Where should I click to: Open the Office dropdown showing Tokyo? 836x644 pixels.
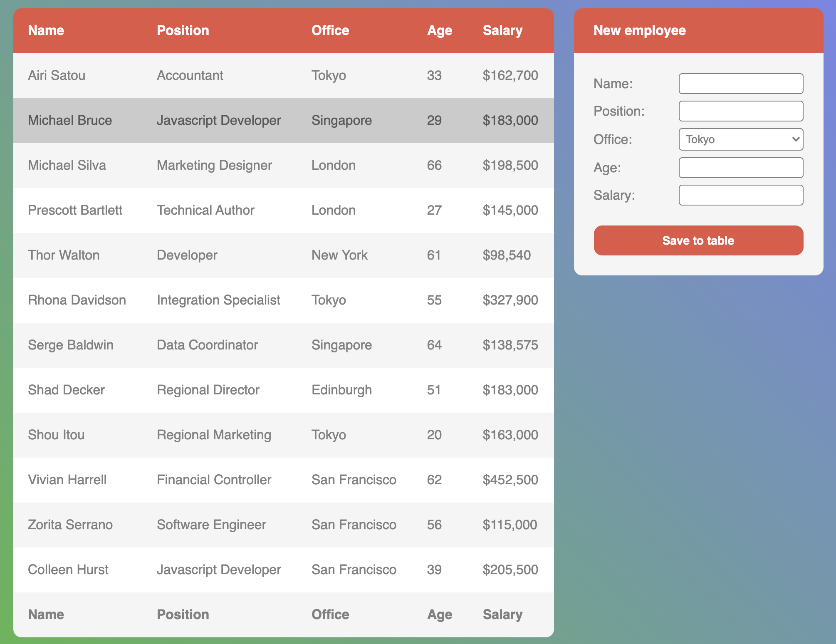coord(740,139)
